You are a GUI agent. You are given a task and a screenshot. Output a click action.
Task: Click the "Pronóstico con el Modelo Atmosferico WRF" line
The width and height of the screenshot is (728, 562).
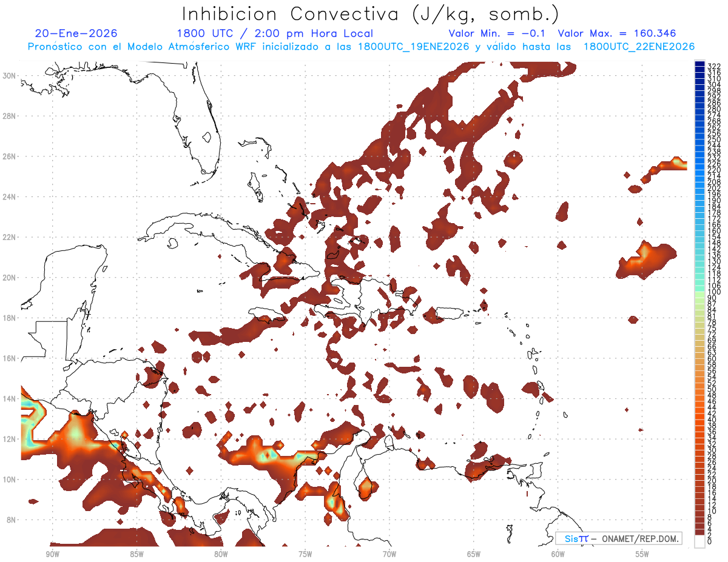361,47
